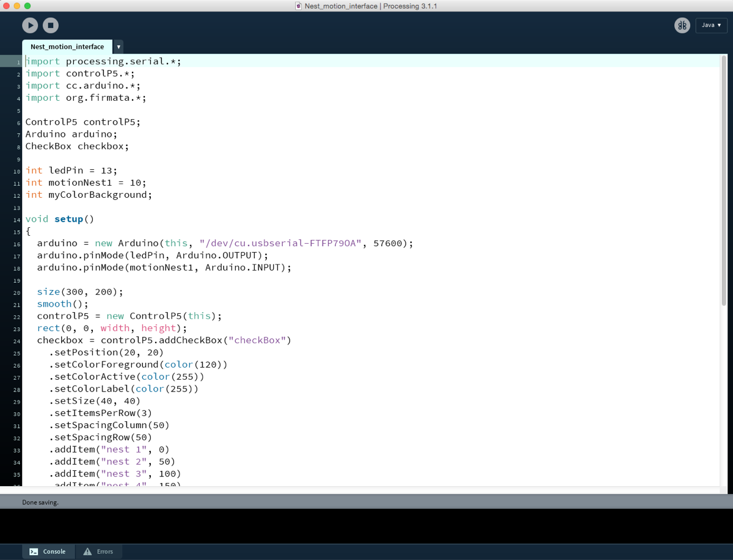The image size is (733, 560).
Task: Click line 4 'import org.firmata.*;'
Action: (x=86, y=98)
